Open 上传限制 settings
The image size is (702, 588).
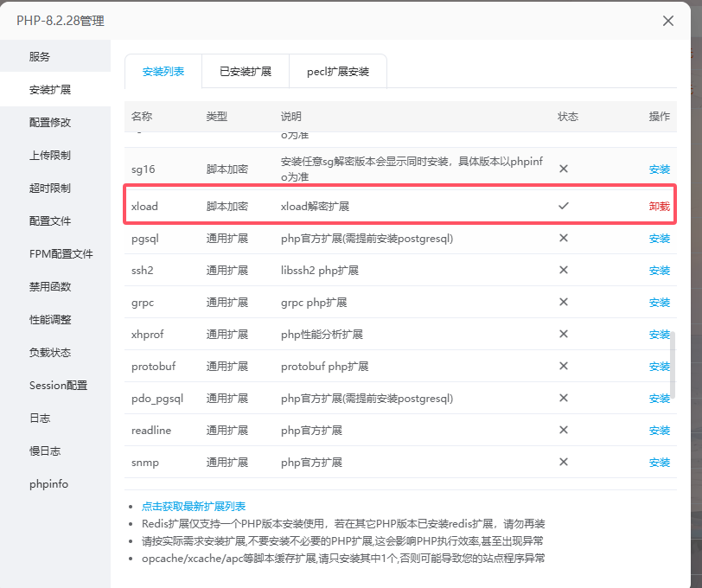click(50, 156)
